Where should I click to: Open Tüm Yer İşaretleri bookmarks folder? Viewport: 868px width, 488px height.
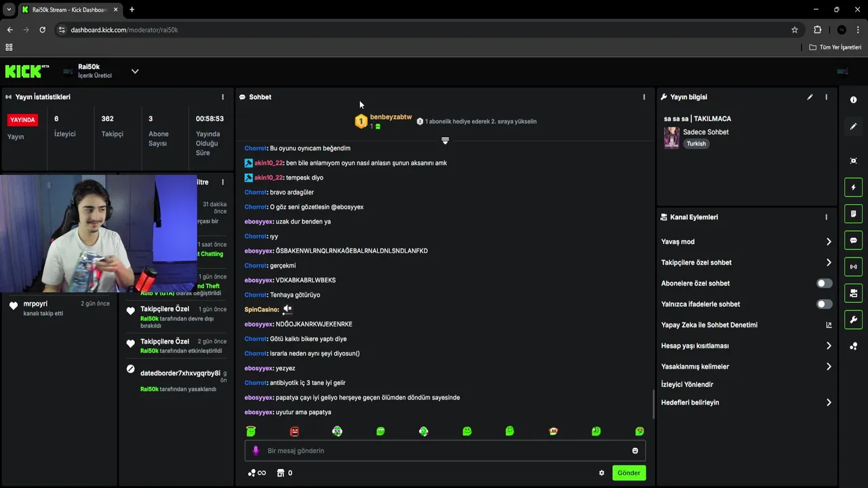pyautogui.click(x=835, y=47)
